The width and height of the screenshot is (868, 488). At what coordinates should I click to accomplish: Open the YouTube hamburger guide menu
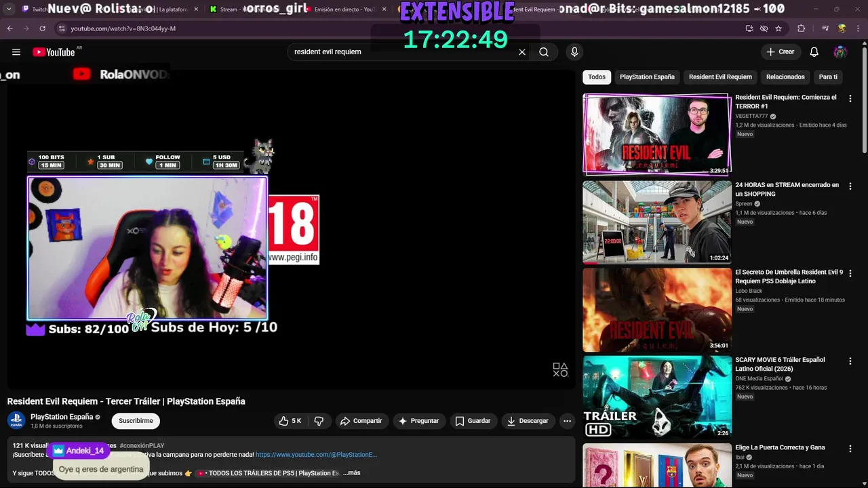coord(16,52)
